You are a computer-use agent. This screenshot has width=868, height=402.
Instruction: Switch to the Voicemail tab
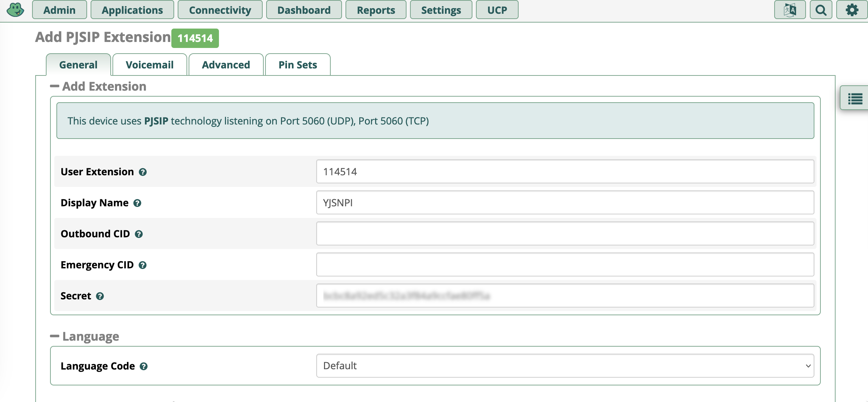[x=149, y=65]
